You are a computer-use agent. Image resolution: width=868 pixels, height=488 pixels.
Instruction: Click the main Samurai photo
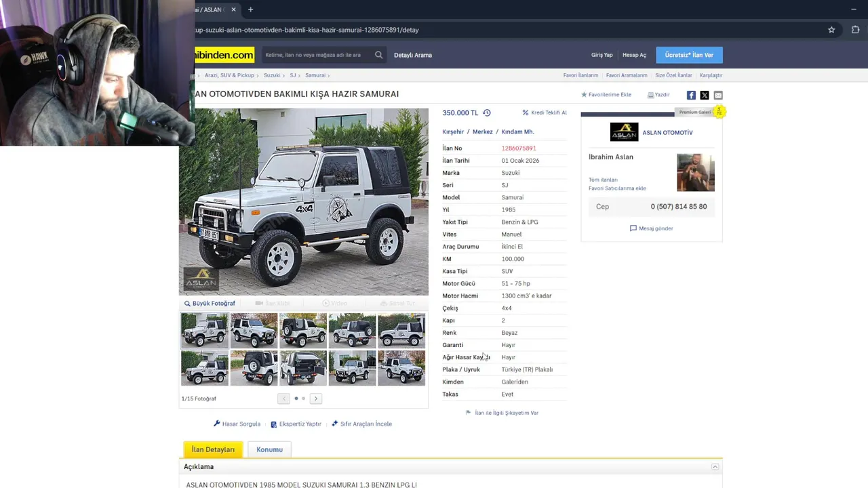pos(304,202)
